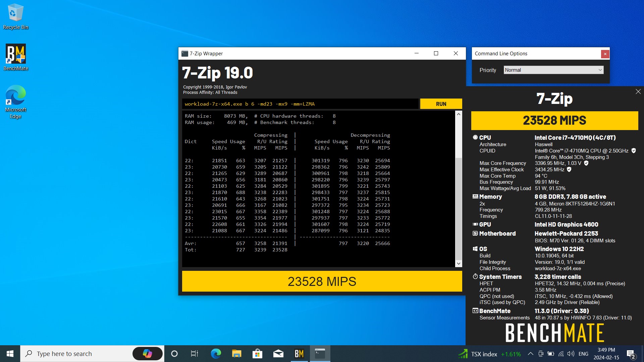Open the Recycle Bin desktop icon

click(x=15, y=16)
